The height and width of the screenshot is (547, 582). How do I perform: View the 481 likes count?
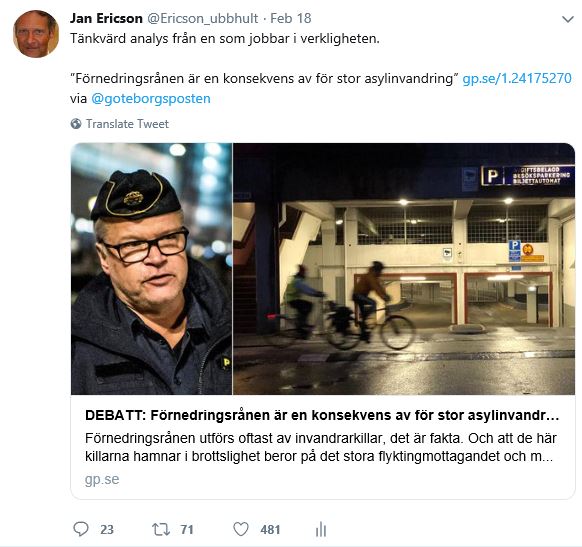click(x=270, y=530)
